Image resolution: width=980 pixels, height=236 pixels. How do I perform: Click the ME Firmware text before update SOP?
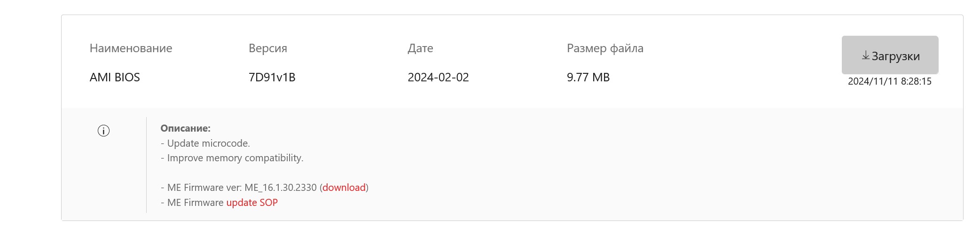tap(195, 203)
